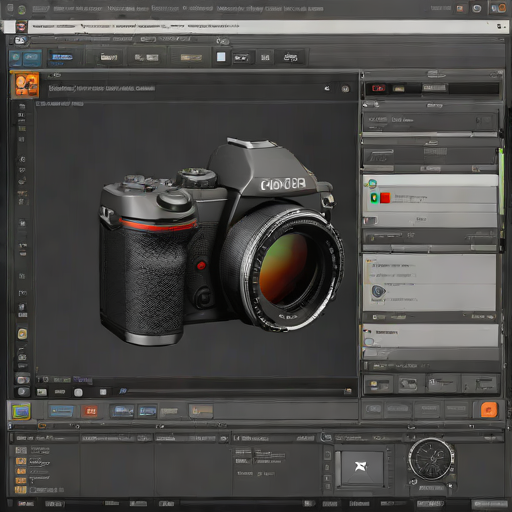Open the orange thumbnail icon above the viewport

[x=25, y=85]
